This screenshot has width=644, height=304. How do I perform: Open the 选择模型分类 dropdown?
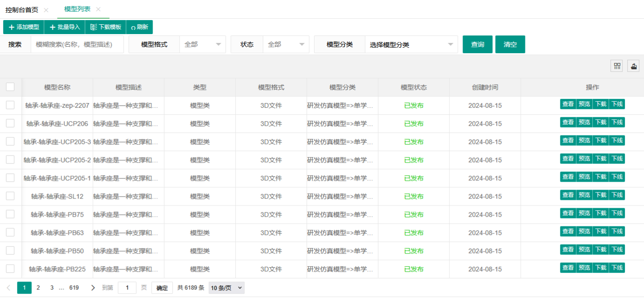(411, 44)
